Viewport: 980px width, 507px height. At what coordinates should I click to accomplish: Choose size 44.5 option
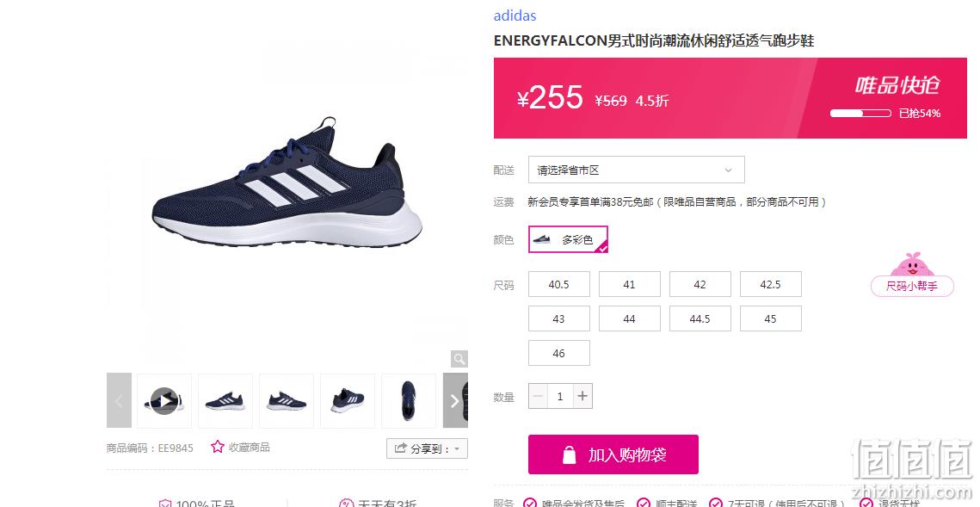tap(700, 318)
